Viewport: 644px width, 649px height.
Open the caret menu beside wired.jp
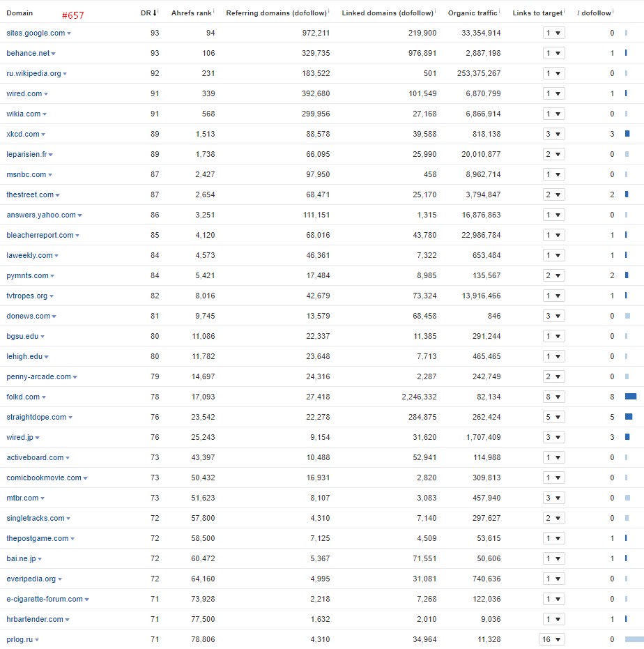click(37, 438)
